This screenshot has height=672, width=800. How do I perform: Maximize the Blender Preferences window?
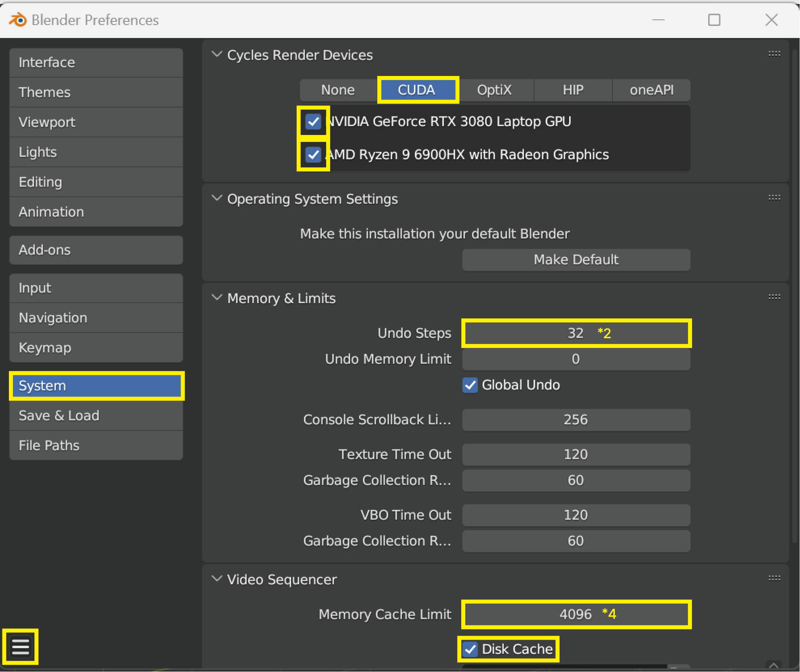(714, 20)
